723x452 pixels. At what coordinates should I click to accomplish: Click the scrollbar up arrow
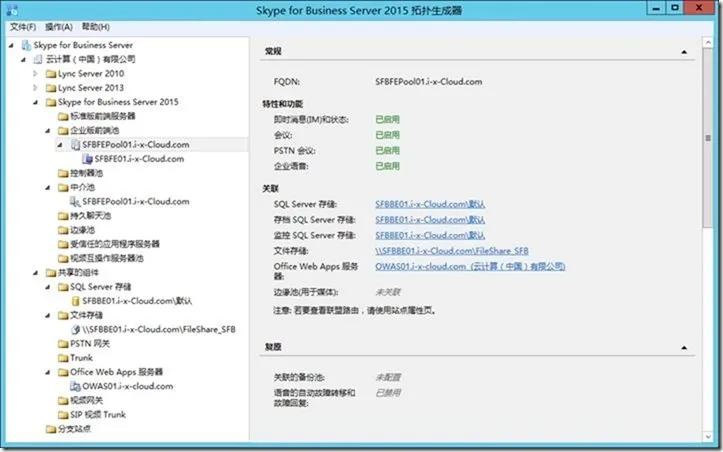coord(708,42)
